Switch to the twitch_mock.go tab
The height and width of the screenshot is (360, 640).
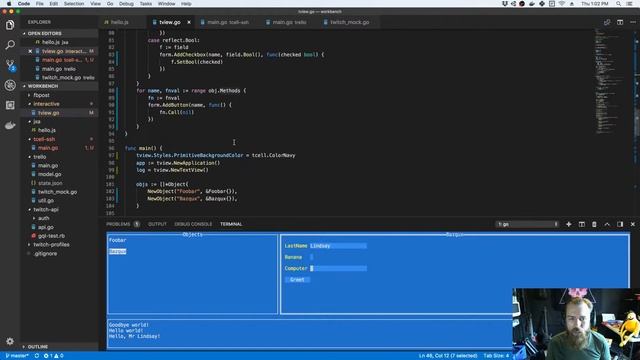349,22
